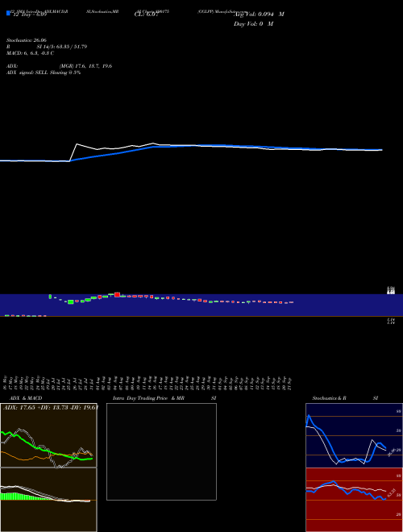Click the "ADX signal: SELL" text line
403x532 pixels.
(x=44, y=73)
